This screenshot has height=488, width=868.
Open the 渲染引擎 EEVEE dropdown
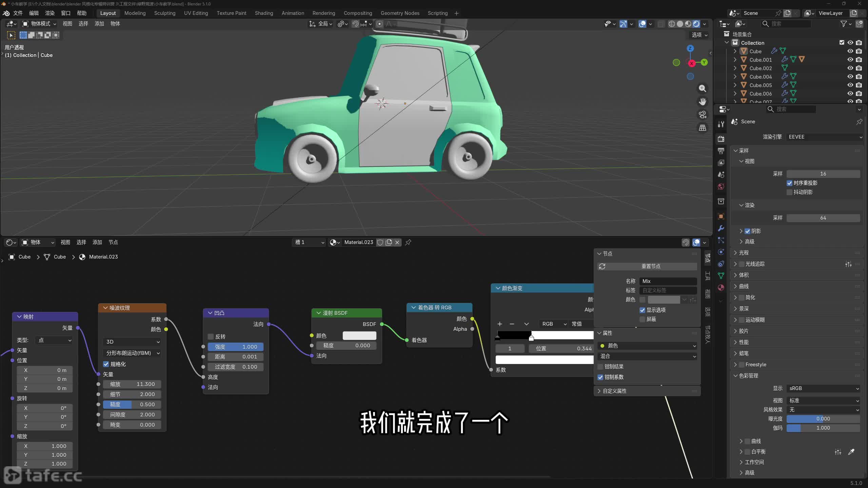click(x=825, y=137)
